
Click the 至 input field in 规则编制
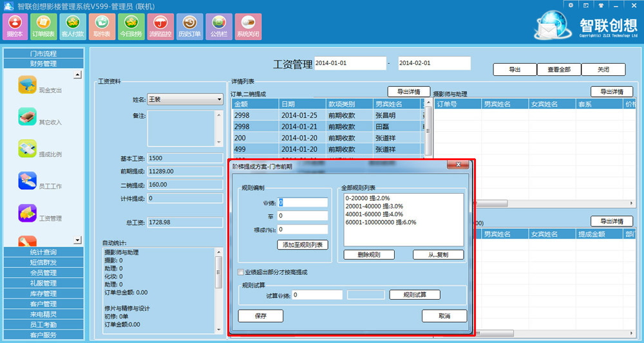[303, 216]
